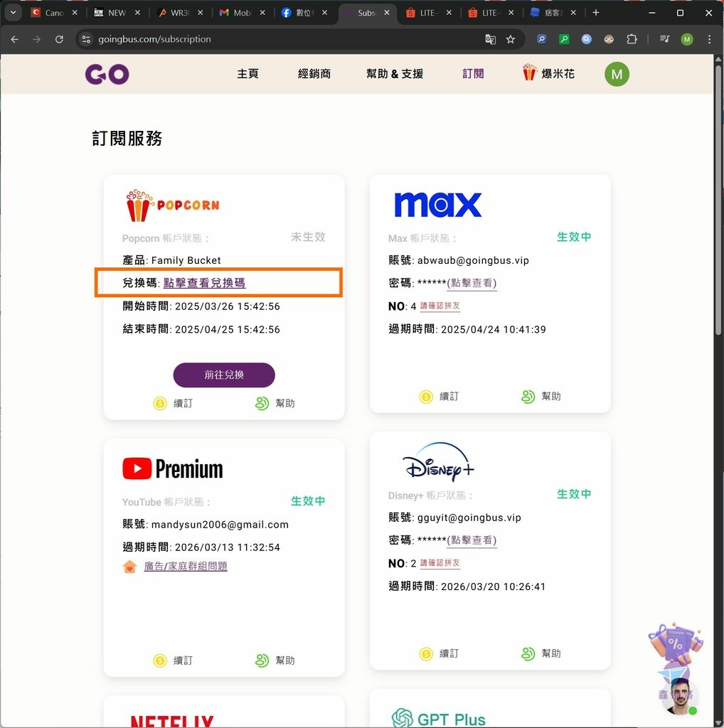The height and width of the screenshot is (728, 724).
Task: Switch to the Gmail Mob tab
Action: [242, 13]
